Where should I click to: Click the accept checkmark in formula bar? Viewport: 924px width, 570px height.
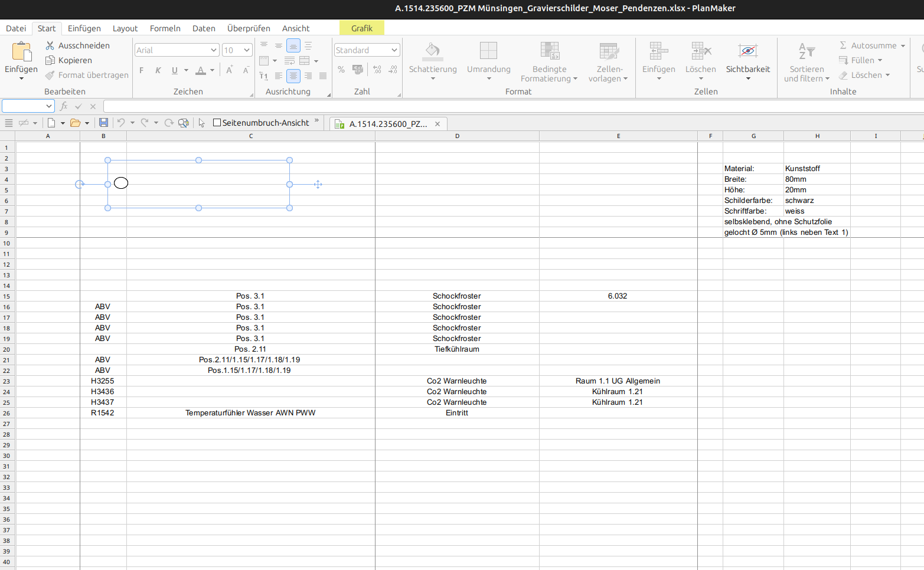(x=79, y=106)
